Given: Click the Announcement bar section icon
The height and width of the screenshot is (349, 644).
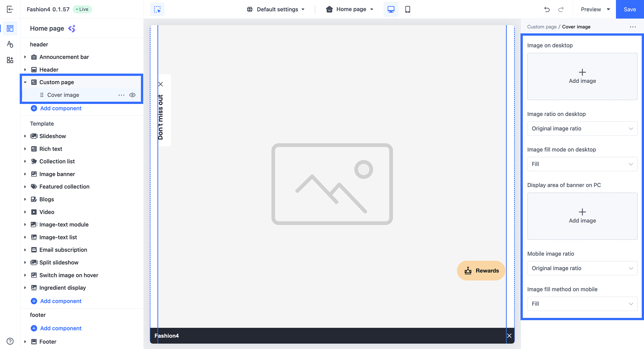Looking at the screenshot, I should [x=34, y=57].
